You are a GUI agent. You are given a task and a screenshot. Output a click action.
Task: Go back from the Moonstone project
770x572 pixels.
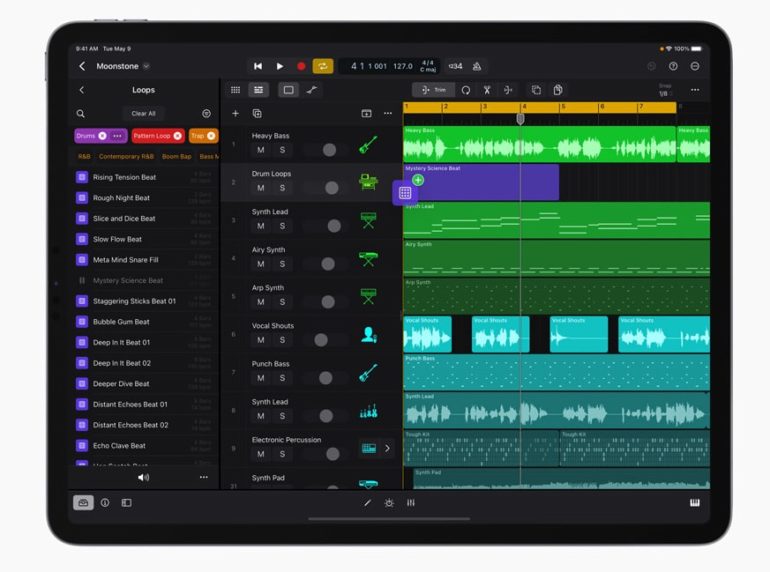tap(82, 66)
